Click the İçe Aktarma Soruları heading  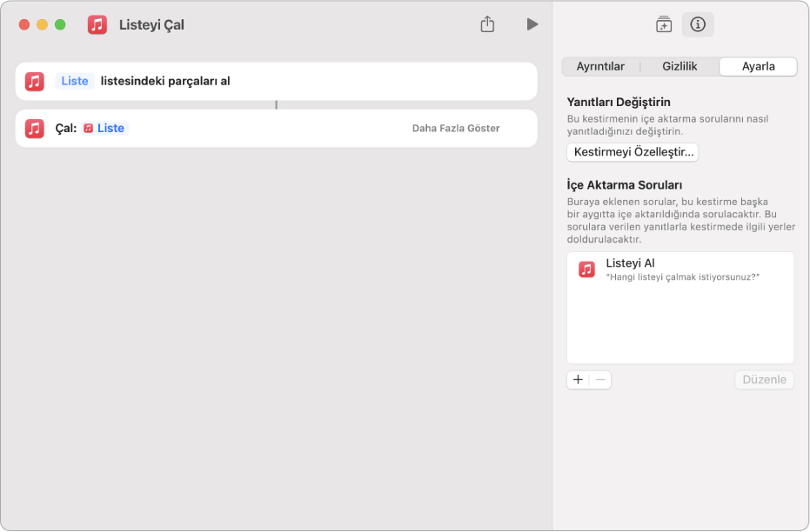(624, 185)
